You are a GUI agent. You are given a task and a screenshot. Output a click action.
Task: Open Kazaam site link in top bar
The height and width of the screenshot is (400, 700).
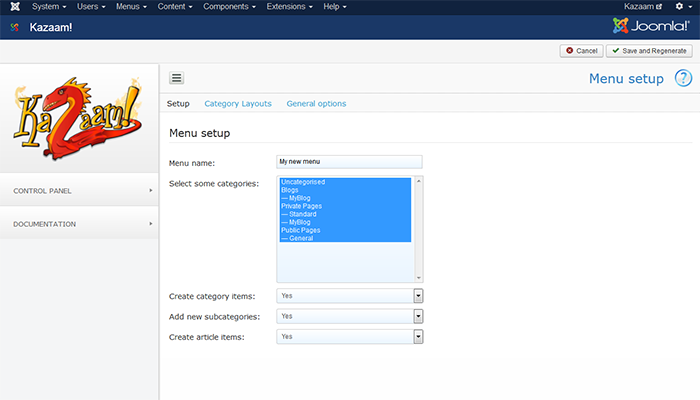(x=643, y=6)
